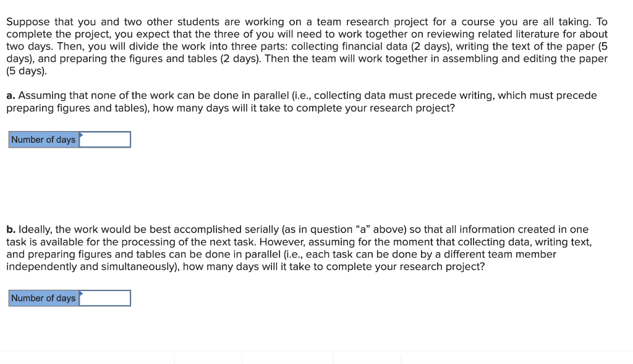
Task: Select the 'Number of days' label for question b
Action: [x=43, y=298]
